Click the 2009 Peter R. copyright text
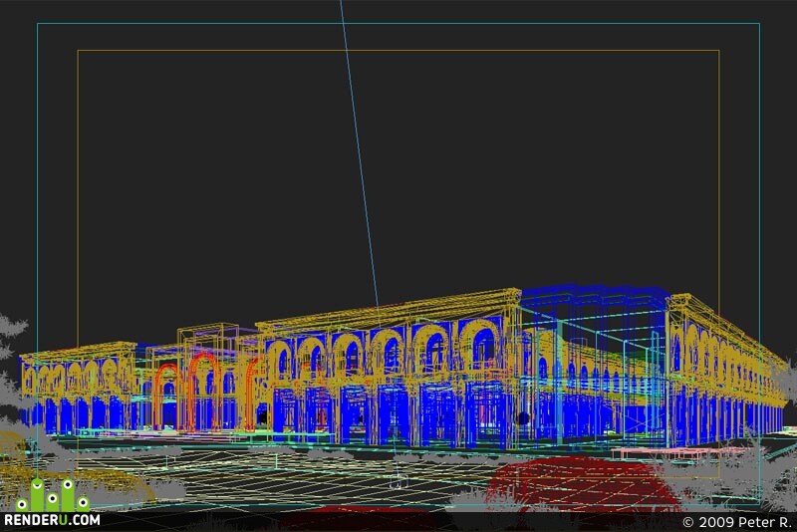The width and height of the screenshot is (797, 532). [736, 522]
